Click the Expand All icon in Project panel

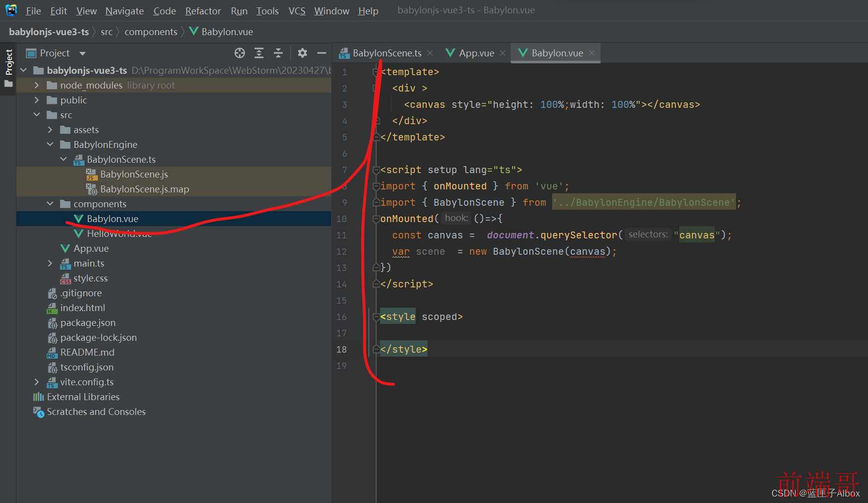(259, 53)
